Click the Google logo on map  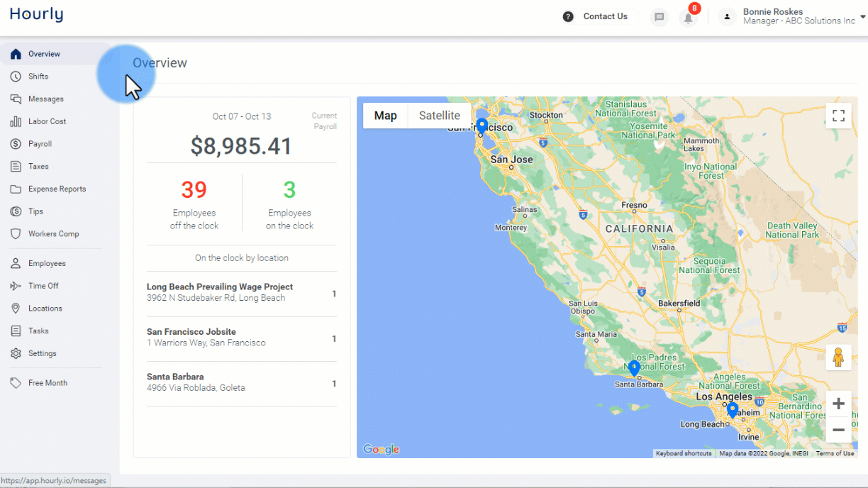pyautogui.click(x=382, y=449)
